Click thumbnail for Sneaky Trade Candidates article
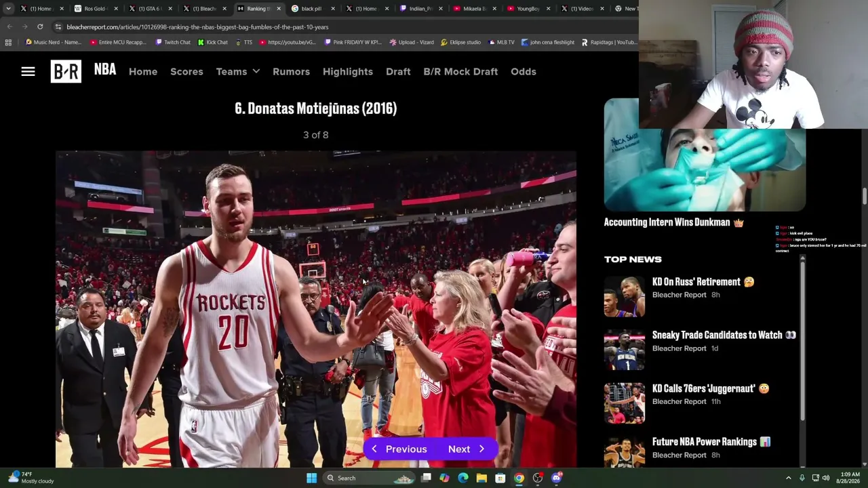 [625, 350]
